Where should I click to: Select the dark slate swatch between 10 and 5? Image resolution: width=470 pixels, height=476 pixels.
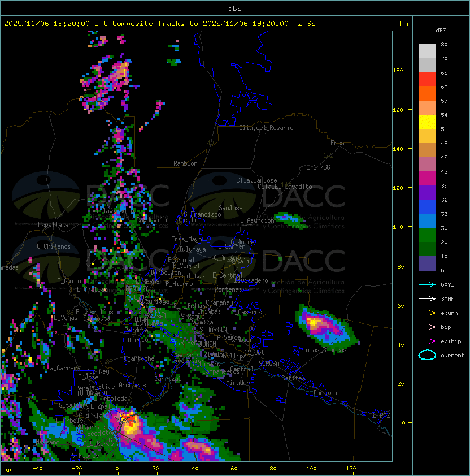427,263
